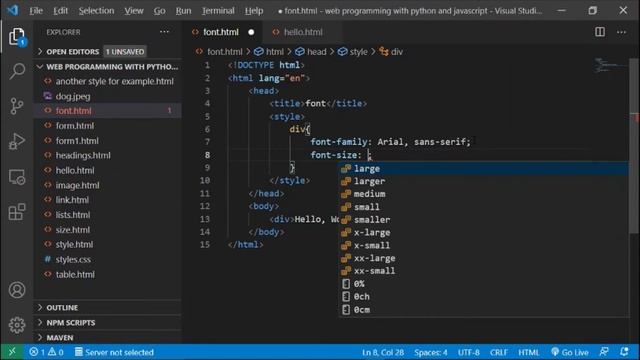
Task: Open the File menu
Action: (x=36, y=11)
